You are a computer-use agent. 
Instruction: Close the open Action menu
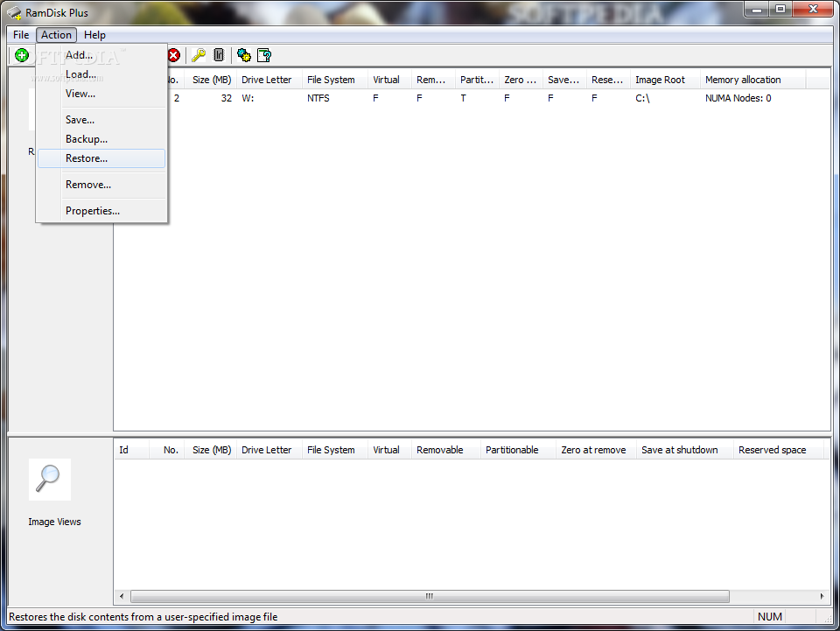coord(56,35)
